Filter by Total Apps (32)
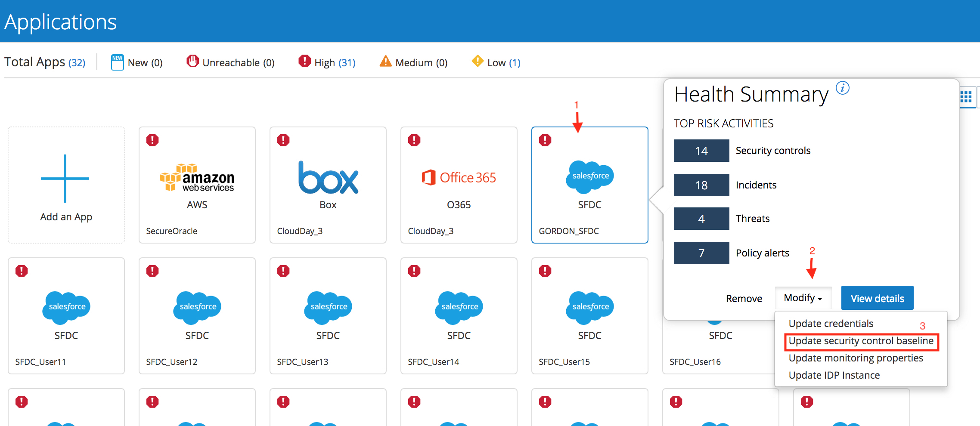This screenshot has height=426, width=980. pos(45,62)
